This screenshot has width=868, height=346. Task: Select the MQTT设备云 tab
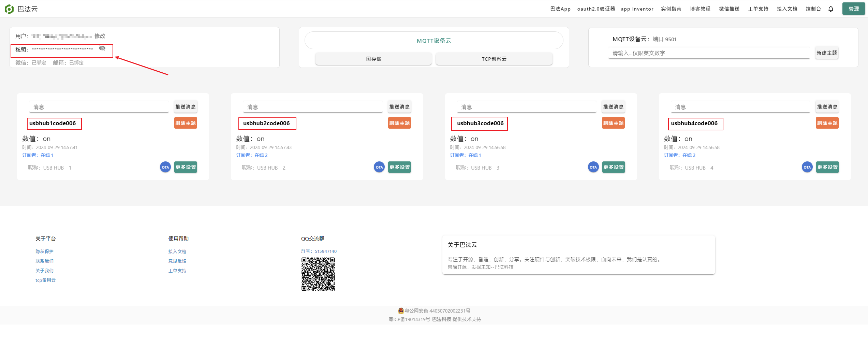433,41
